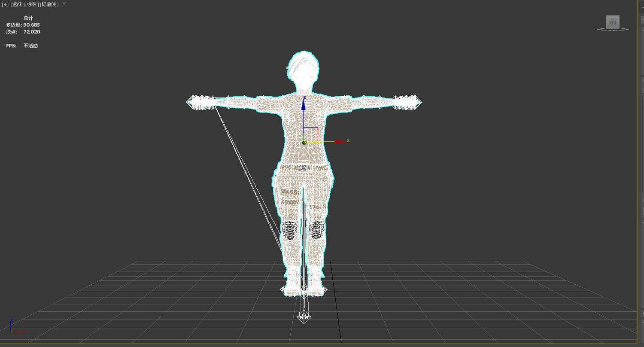Open the 隐藏线 visual style viewport menu
Viewport: 644px width, 347px height.
point(49,4)
